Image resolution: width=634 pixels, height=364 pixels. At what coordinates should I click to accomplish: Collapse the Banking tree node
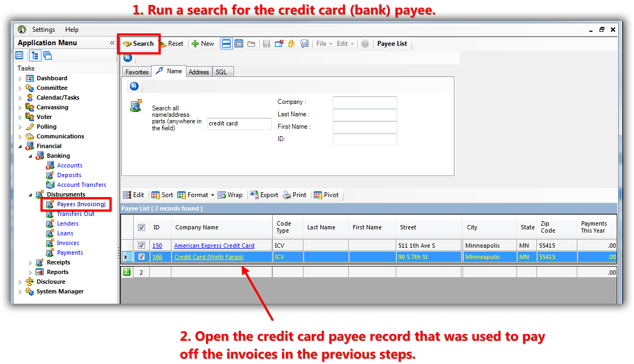tap(30, 156)
